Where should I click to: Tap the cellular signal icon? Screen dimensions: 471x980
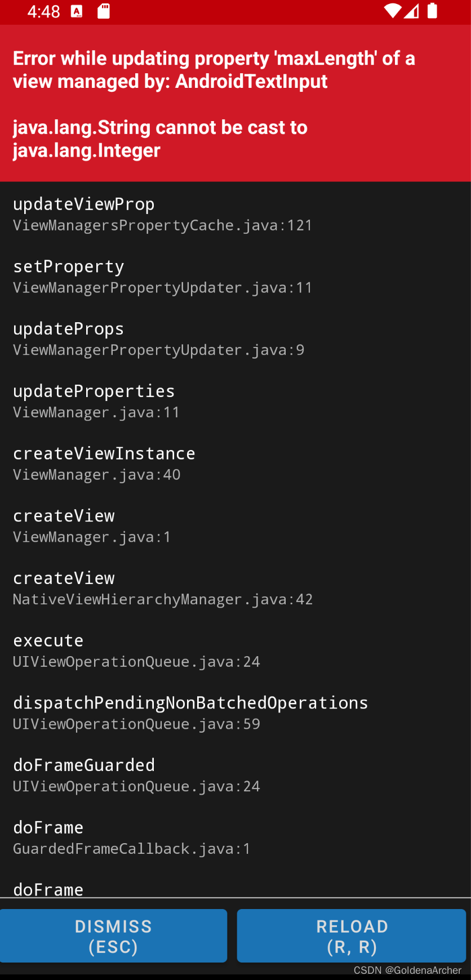[x=412, y=11]
